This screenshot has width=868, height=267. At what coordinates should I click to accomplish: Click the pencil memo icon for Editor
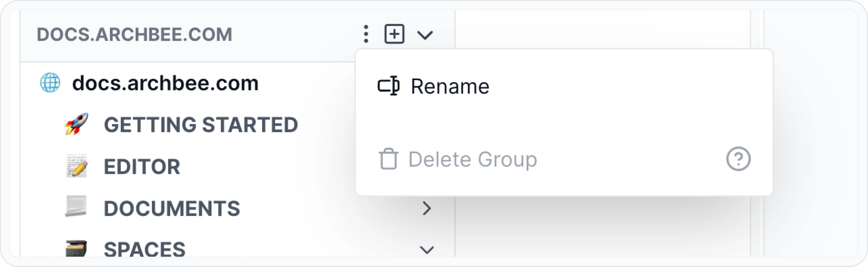(x=77, y=166)
